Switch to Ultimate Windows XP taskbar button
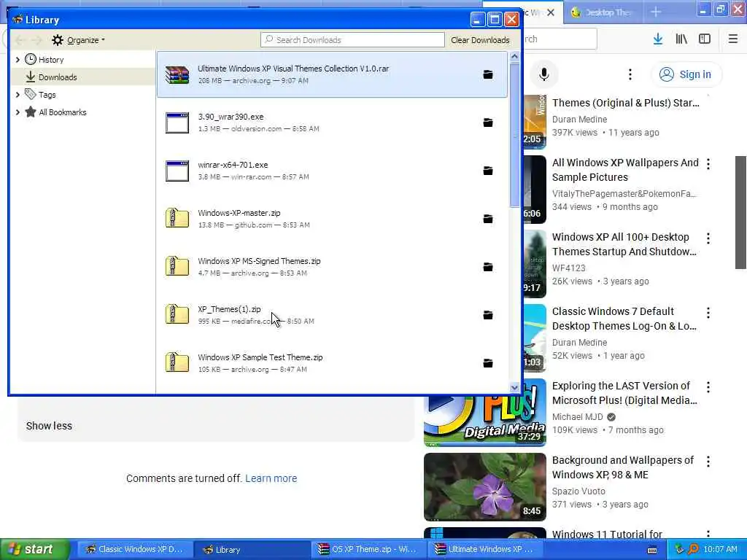Screen dimensions: 747x560 (x=484, y=550)
